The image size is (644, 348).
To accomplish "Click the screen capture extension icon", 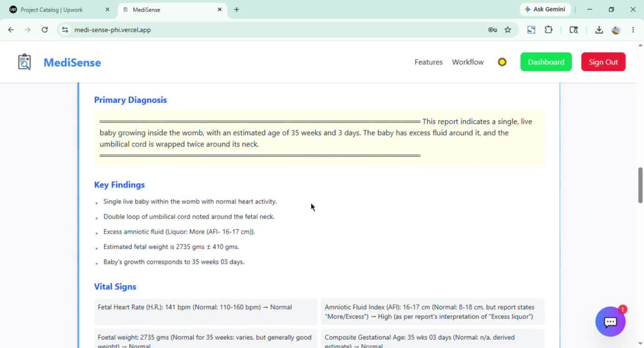I will coord(531,30).
